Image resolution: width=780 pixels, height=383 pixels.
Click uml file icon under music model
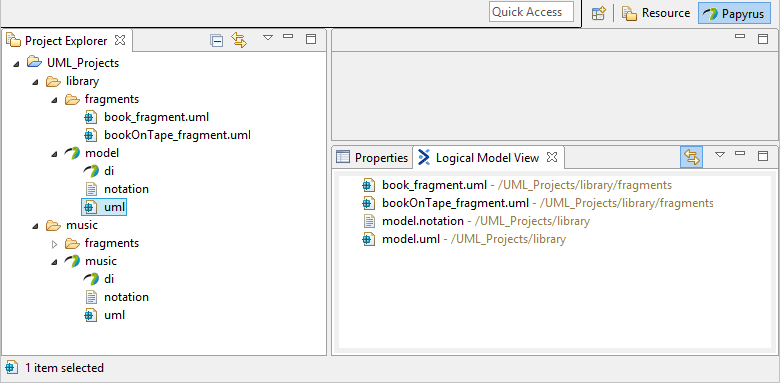[90, 315]
